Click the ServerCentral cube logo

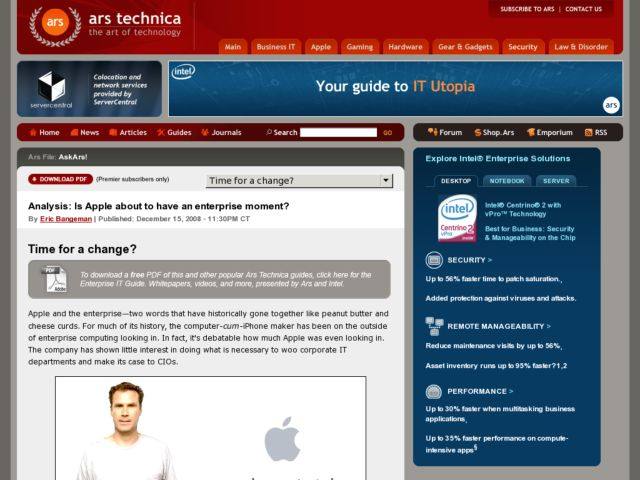click(51, 87)
